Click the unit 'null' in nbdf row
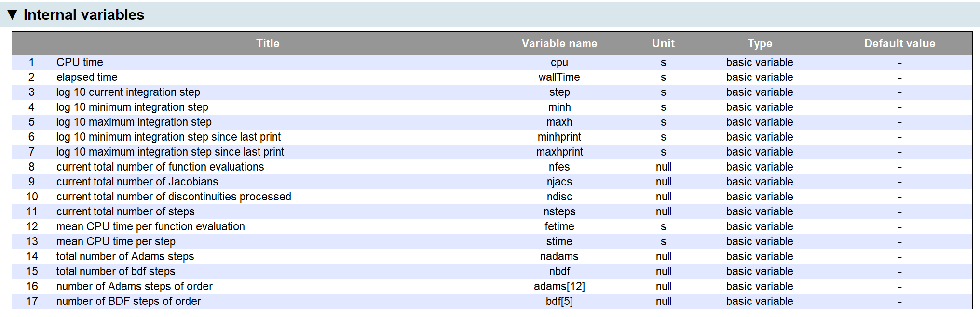Screen dimensions: 980x317 [664, 271]
